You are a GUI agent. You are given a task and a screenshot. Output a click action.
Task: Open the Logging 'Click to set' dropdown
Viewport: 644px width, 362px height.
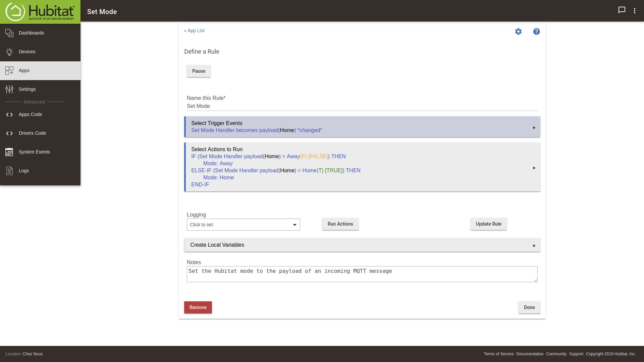243,225
